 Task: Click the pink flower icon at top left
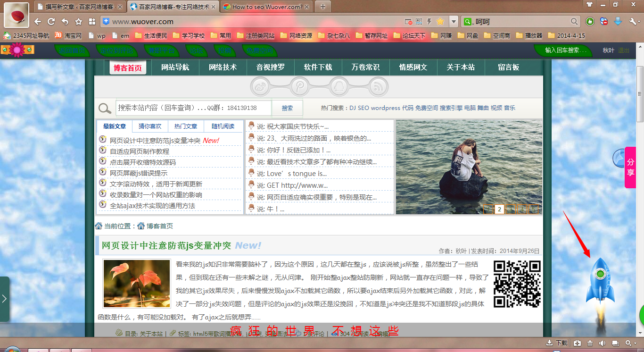point(17,49)
